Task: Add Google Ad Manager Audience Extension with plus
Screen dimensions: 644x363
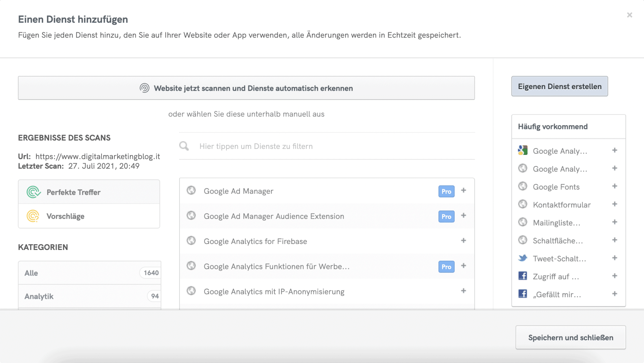Action: coord(464,215)
